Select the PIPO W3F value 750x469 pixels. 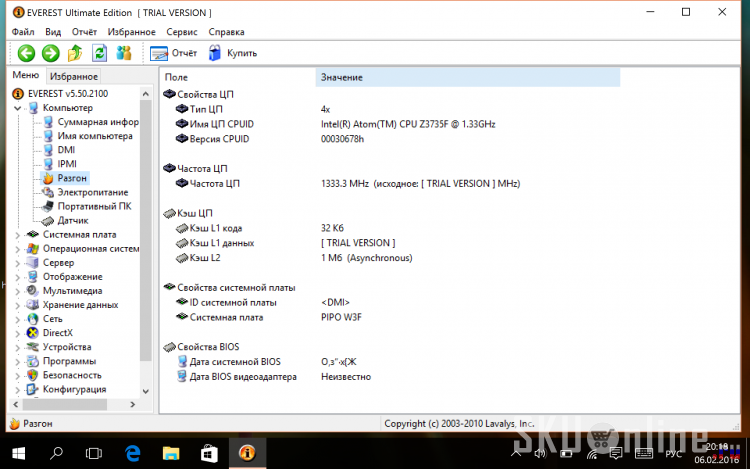click(341, 317)
